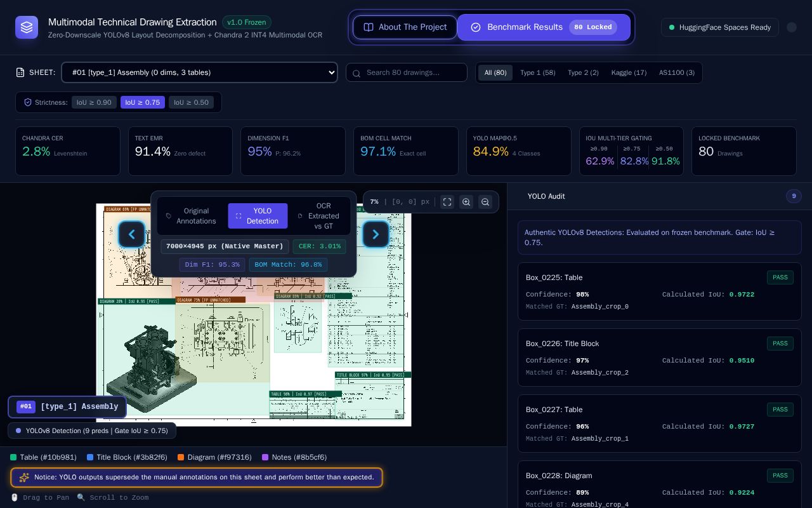Click the book icon on About The Project

pos(368,27)
